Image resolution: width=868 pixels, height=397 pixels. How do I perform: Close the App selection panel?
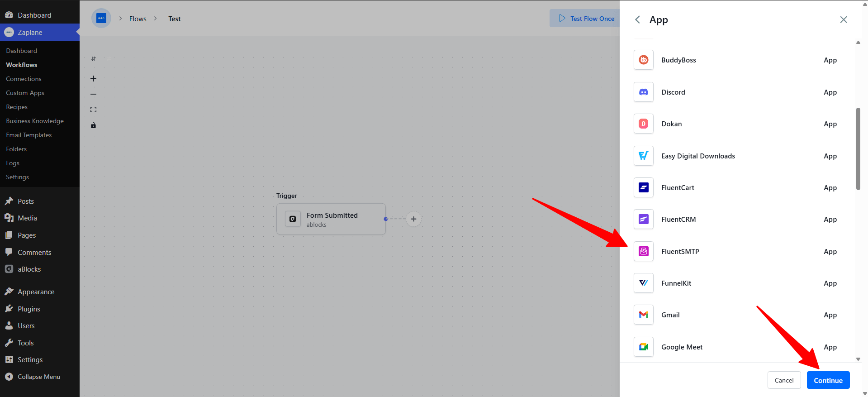tap(844, 19)
